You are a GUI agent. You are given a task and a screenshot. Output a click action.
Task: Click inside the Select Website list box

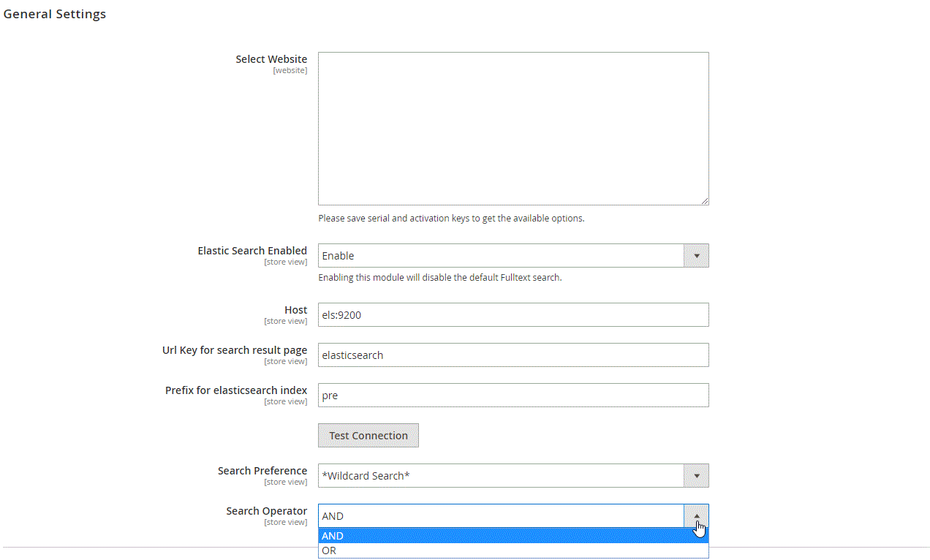pos(513,129)
